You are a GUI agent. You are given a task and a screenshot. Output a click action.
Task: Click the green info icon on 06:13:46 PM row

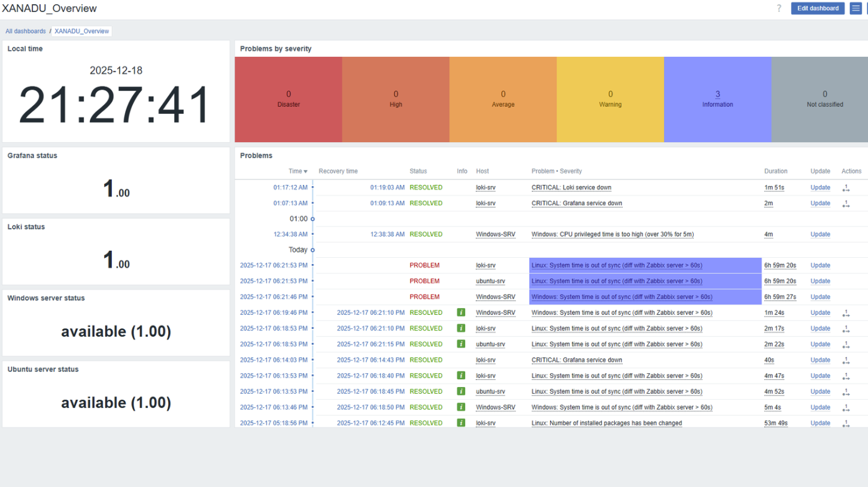(x=461, y=407)
